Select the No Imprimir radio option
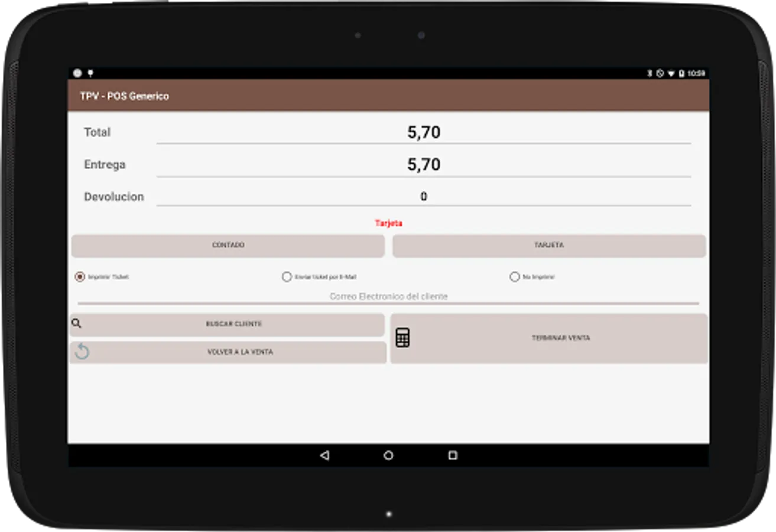Image resolution: width=776 pixels, height=532 pixels. tap(515, 277)
